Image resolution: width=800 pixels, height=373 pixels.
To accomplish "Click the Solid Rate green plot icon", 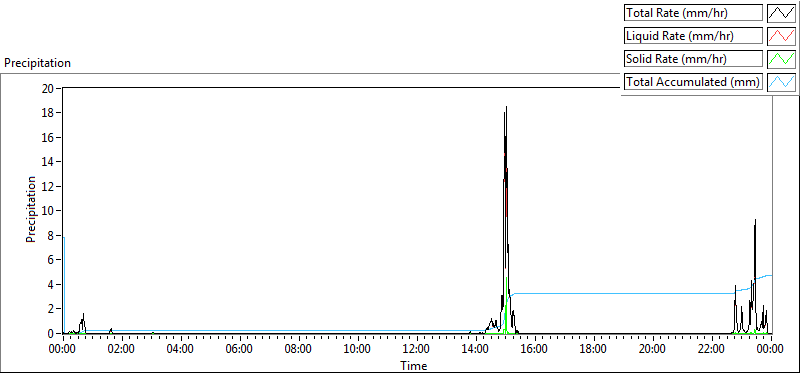I will tap(781, 59).
